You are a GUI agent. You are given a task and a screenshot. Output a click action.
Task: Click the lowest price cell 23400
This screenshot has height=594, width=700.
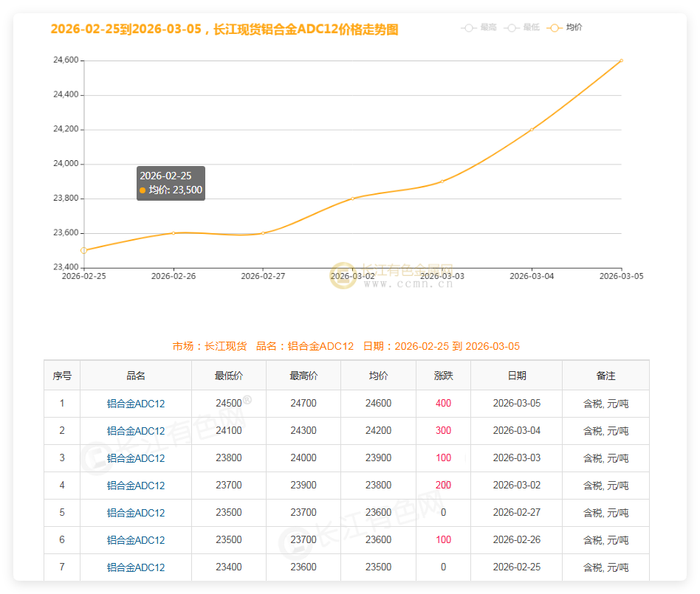click(229, 567)
